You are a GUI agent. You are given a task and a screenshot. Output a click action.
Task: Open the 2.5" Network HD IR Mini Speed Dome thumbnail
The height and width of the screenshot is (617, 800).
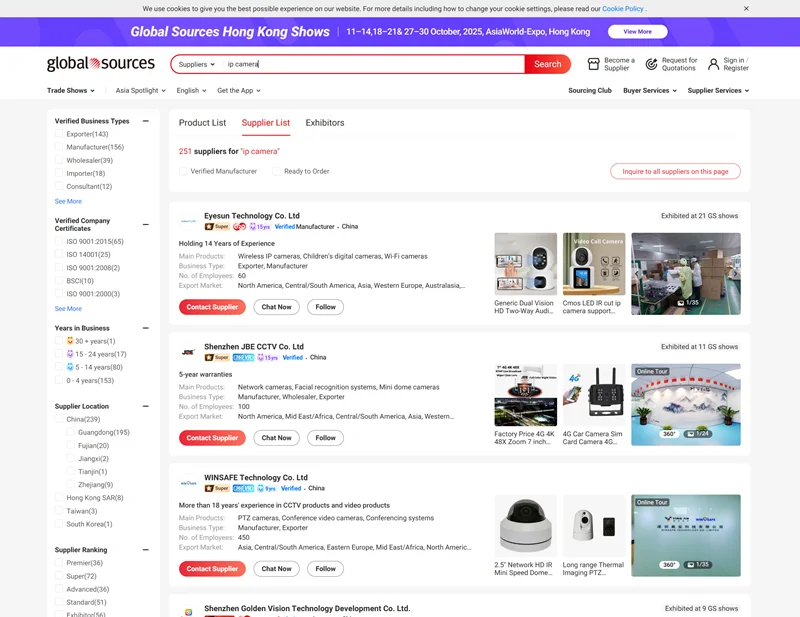click(526, 526)
